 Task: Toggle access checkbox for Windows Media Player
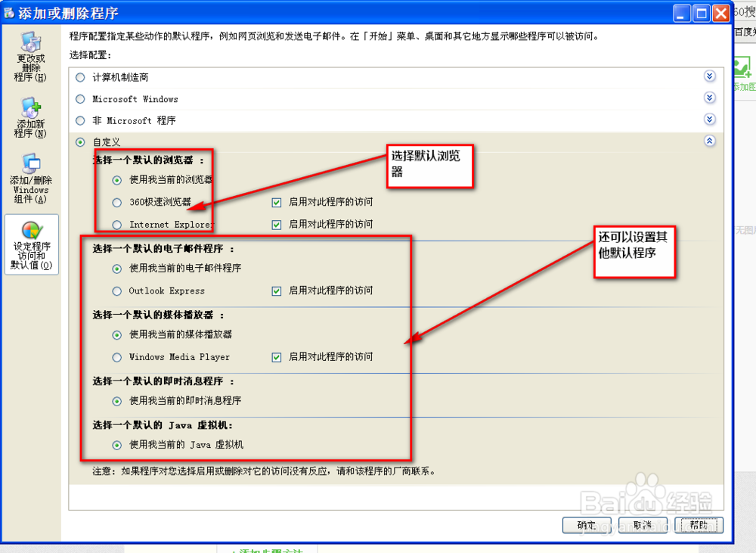pyautogui.click(x=276, y=357)
